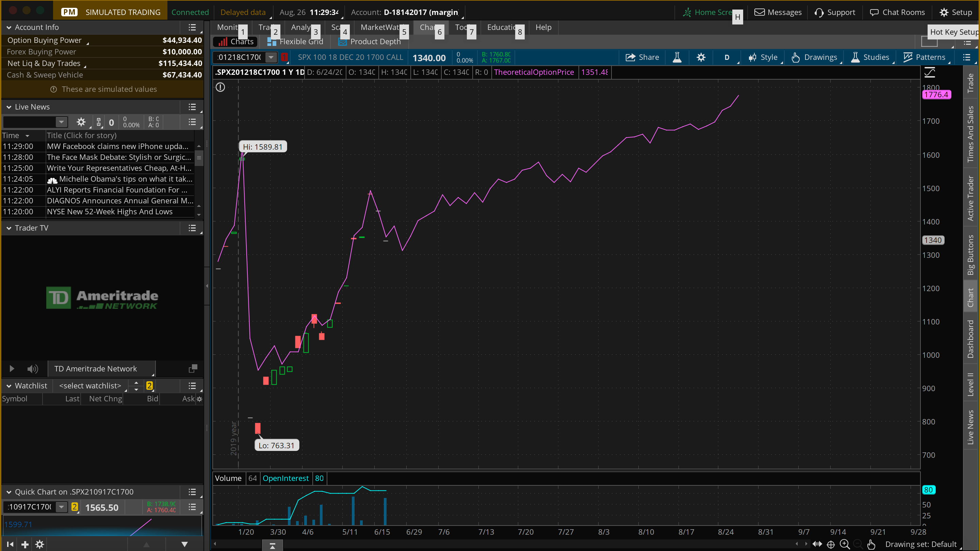Select the Flexible Grid subtab
Screen dimensions: 980x551
(295, 42)
